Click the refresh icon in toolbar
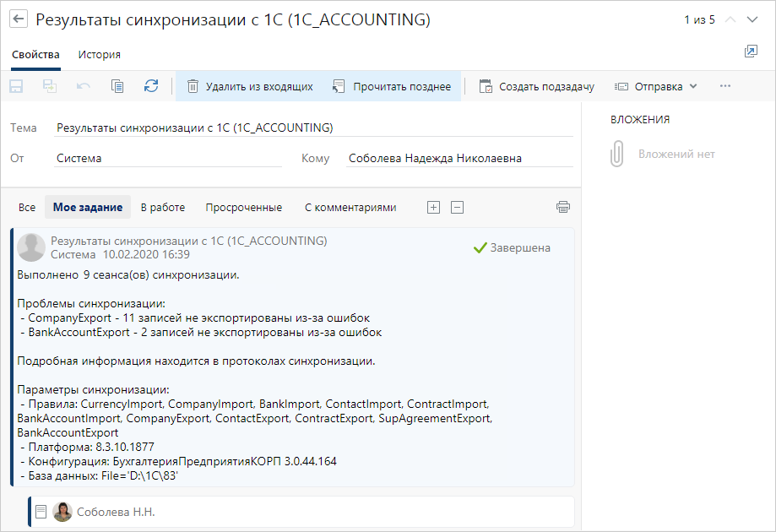776x532 pixels. click(x=151, y=86)
